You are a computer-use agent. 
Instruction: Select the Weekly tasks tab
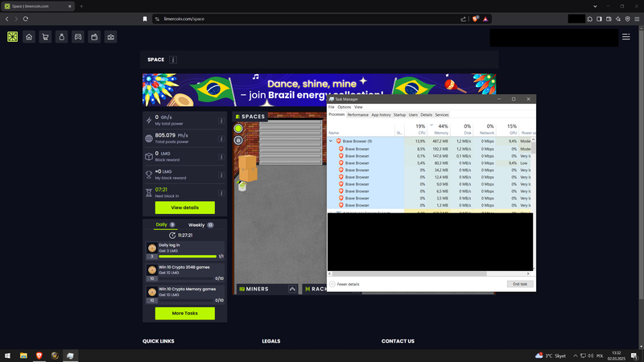pyautogui.click(x=200, y=225)
